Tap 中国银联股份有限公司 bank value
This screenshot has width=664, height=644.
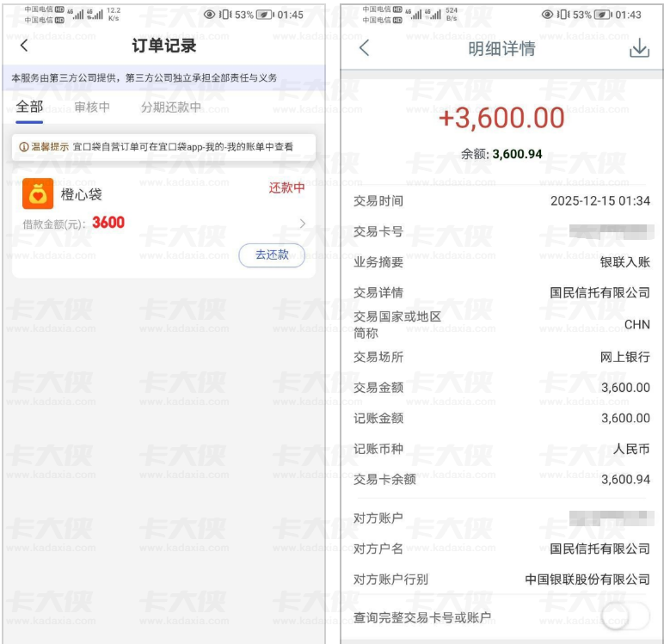pyautogui.click(x=587, y=580)
